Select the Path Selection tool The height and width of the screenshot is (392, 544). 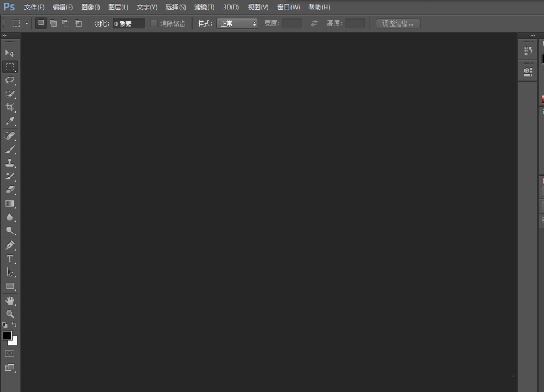[x=10, y=272]
